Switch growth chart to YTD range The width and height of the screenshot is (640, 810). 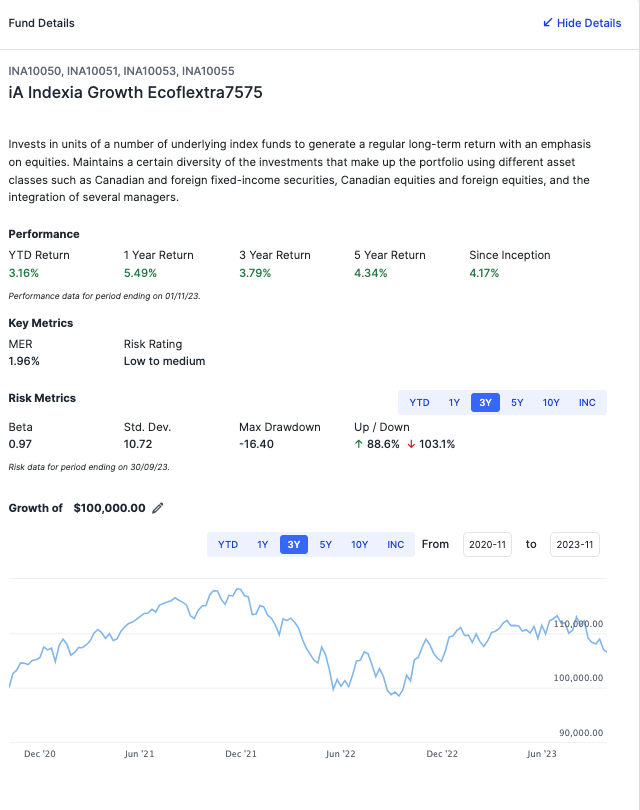coord(228,544)
